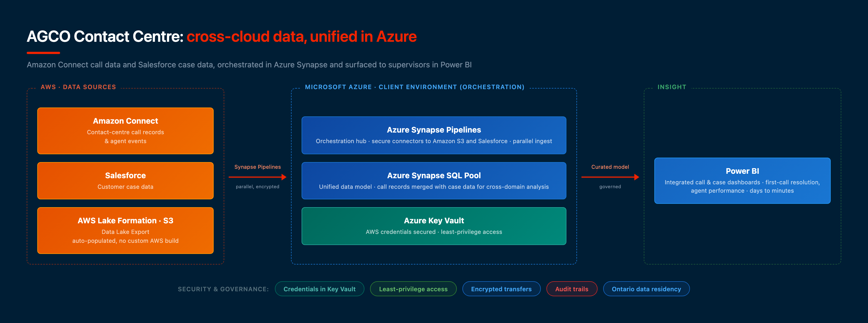Click the 'parallel, encrypted' caption

click(257, 187)
